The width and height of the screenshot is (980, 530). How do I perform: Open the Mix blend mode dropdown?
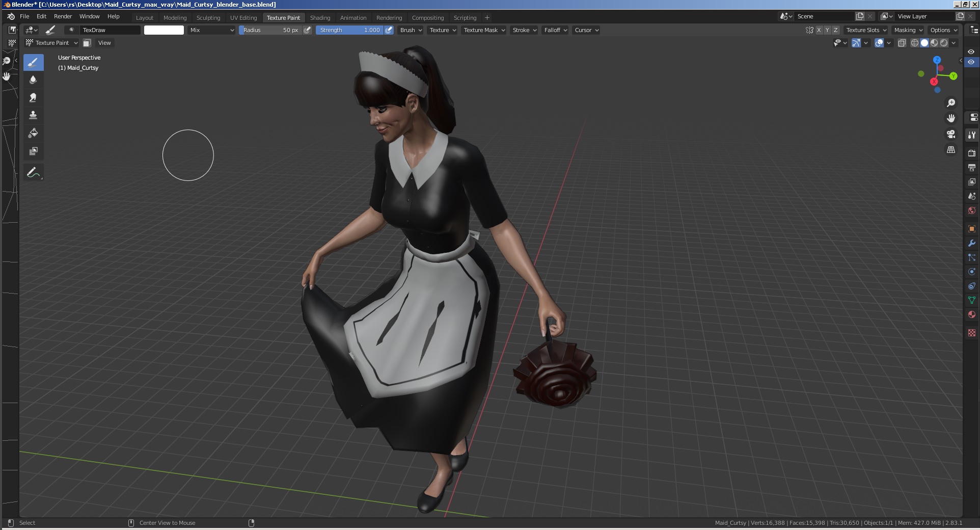(x=211, y=30)
